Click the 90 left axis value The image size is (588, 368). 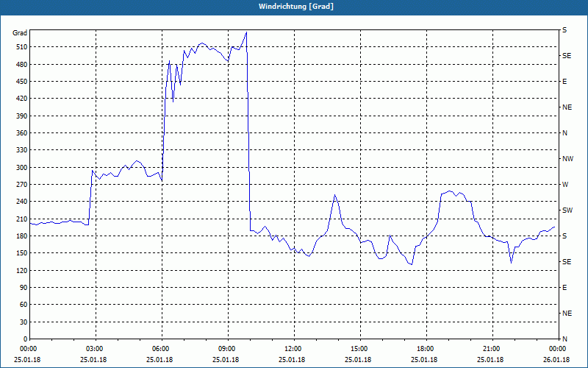tap(24, 288)
